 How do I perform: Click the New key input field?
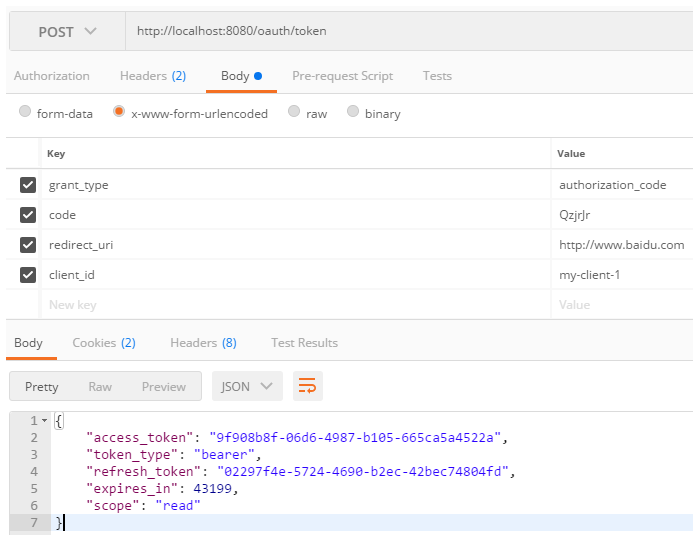tap(296, 305)
